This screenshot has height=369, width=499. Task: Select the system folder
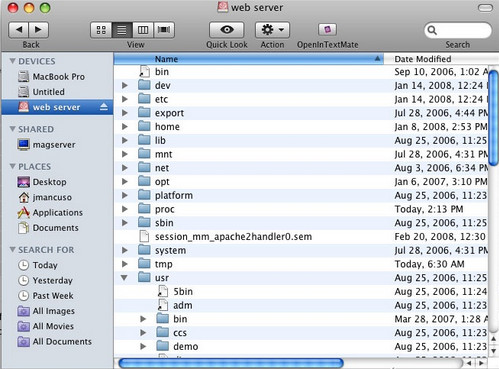(x=301, y=250)
